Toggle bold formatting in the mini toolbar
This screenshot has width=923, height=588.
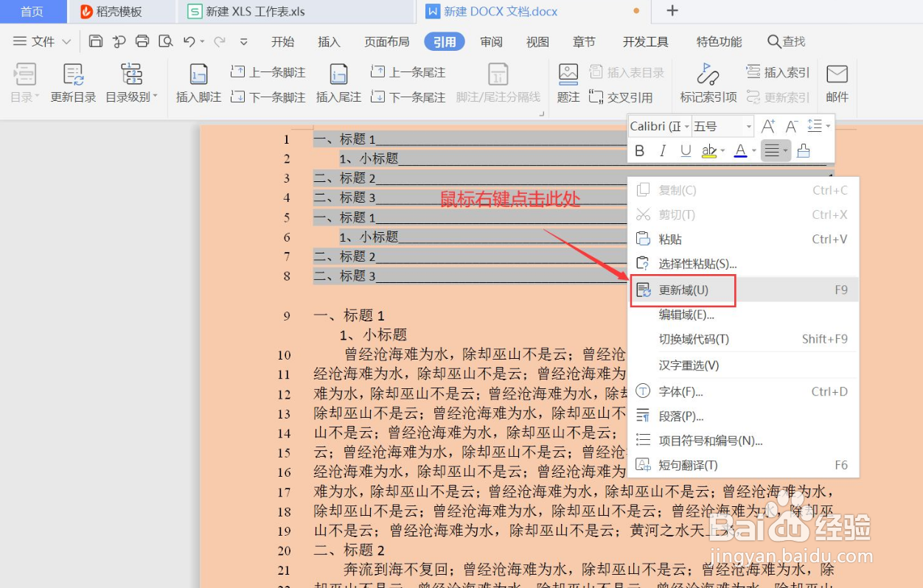click(x=639, y=150)
